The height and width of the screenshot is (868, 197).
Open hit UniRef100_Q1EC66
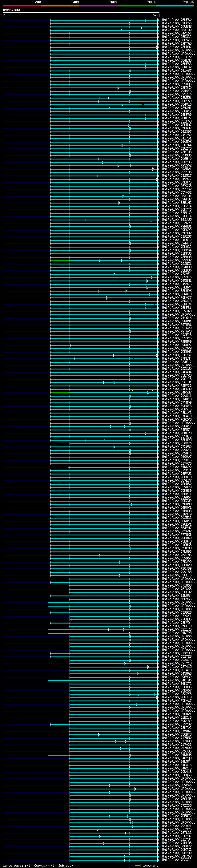[177, 23]
